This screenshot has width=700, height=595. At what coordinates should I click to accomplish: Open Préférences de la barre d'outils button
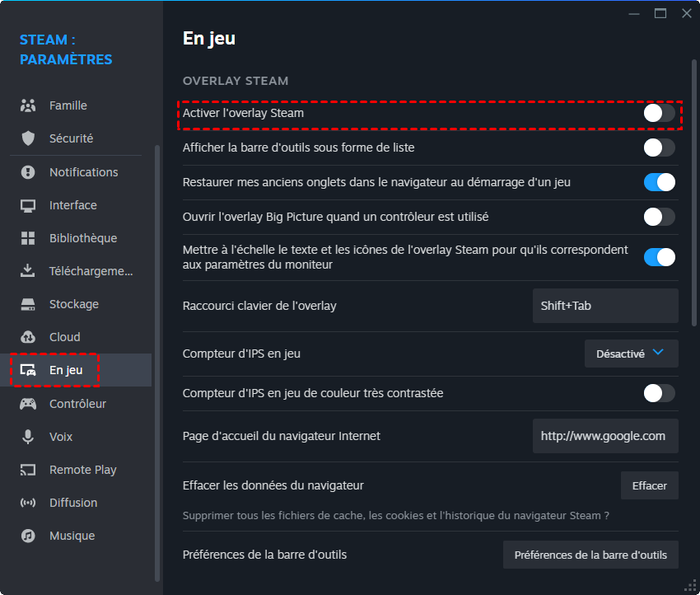590,555
